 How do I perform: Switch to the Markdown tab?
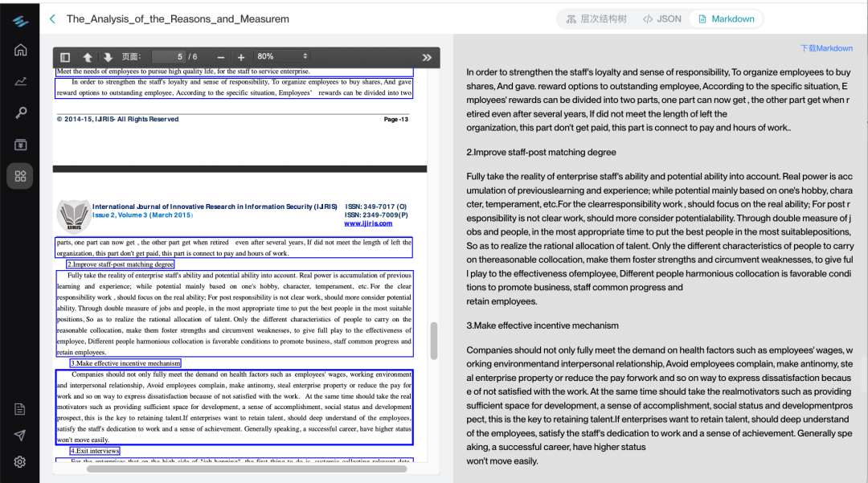coord(727,18)
